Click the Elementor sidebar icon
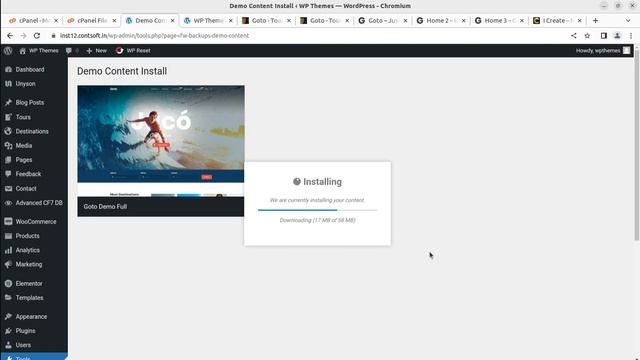 click(x=8, y=283)
